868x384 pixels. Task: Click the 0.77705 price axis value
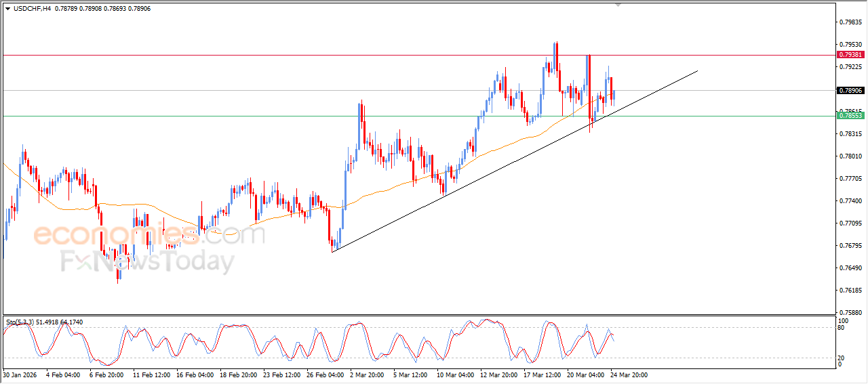(850, 179)
